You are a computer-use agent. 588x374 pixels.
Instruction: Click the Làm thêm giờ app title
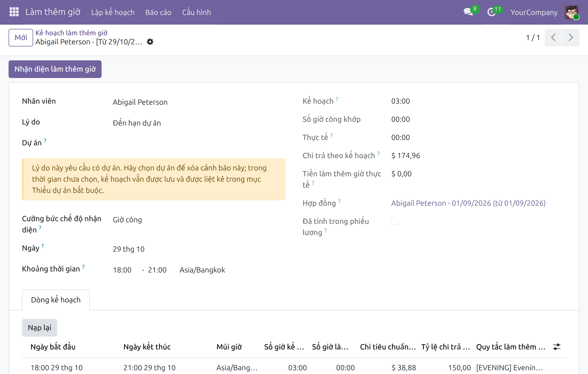click(x=53, y=12)
